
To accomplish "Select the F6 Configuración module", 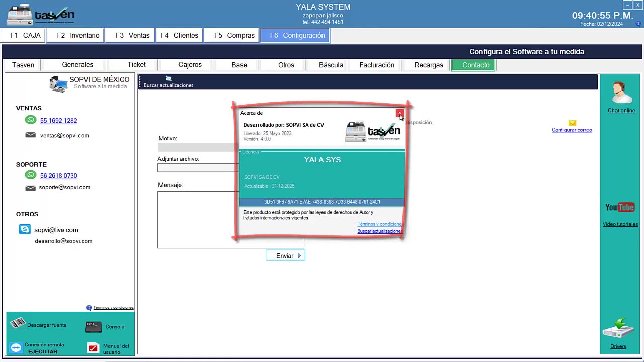I will [x=295, y=36].
